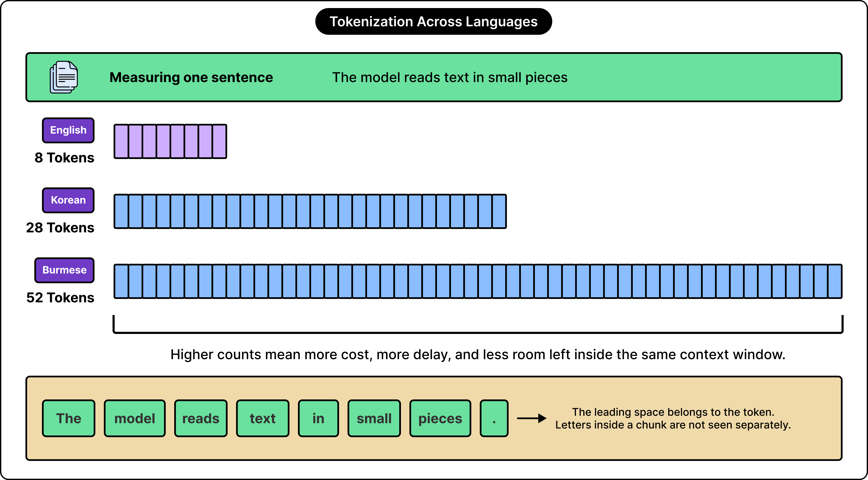Click the stacked documents icon
This screenshot has width=868, height=480.
(x=64, y=77)
